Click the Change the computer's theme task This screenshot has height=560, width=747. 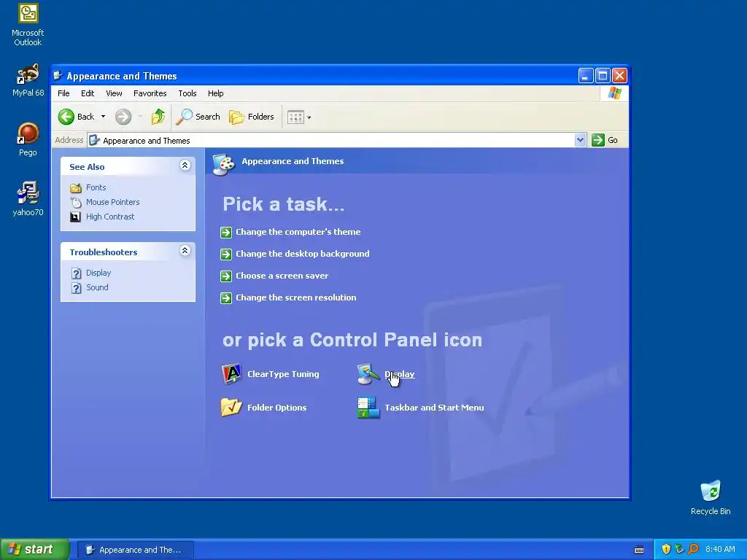coord(298,232)
